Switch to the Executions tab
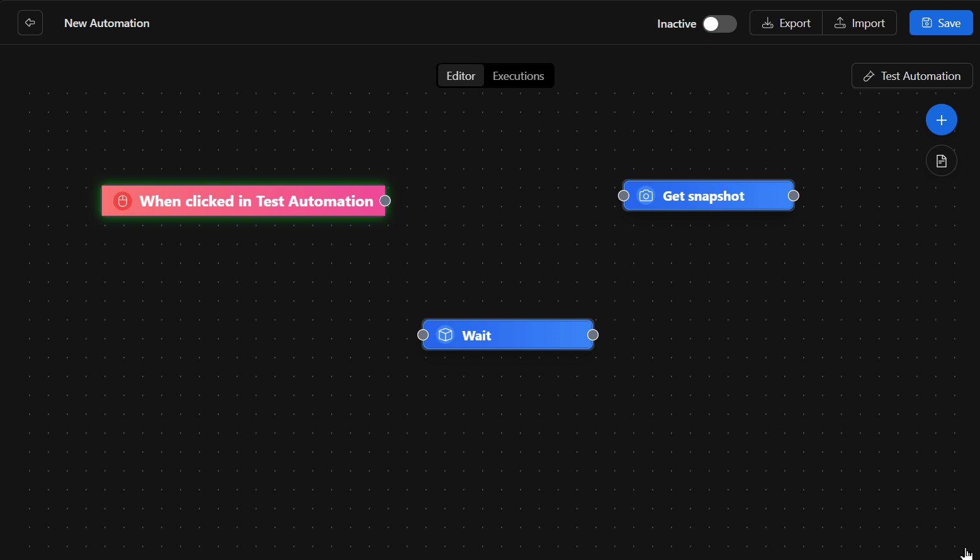Screen dimensions: 980x560 click(518, 76)
